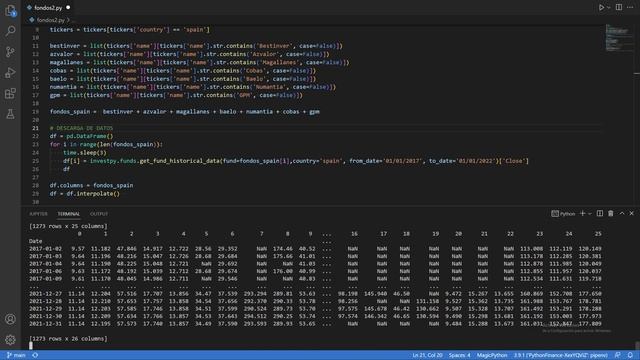Open the editor More Actions ellipsis menu
This screenshot has width=640, height=360.
click(630, 7)
